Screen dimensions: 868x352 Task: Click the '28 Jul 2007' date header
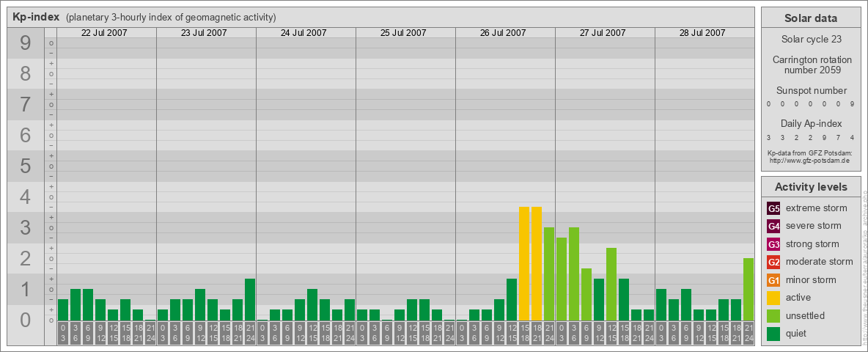point(702,33)
